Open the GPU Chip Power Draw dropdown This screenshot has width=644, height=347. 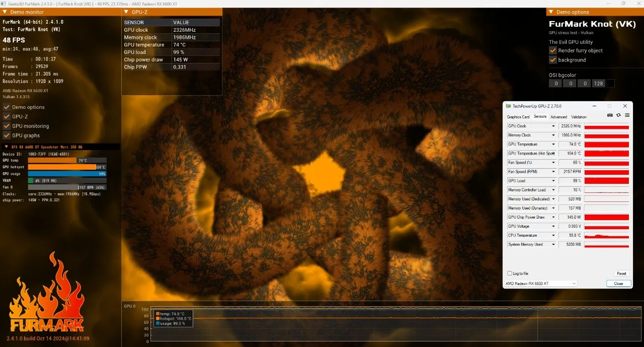click(x=553, y=217)
